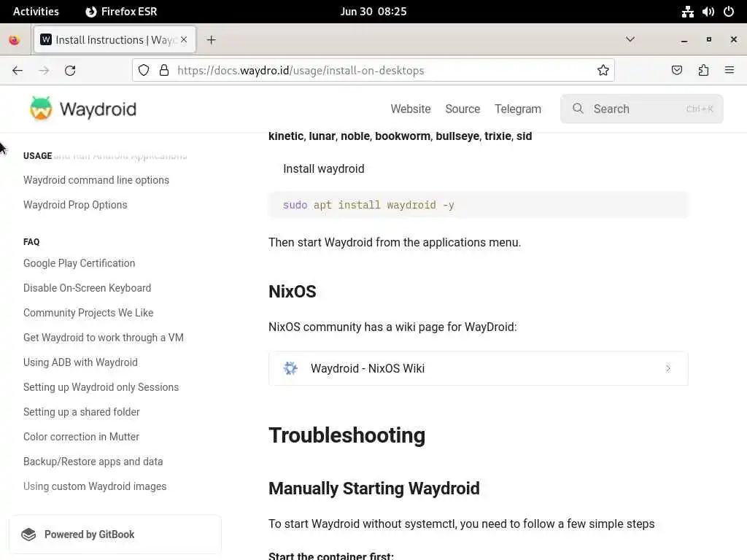Open Using ADB with Waydroid

pos(80,362)
